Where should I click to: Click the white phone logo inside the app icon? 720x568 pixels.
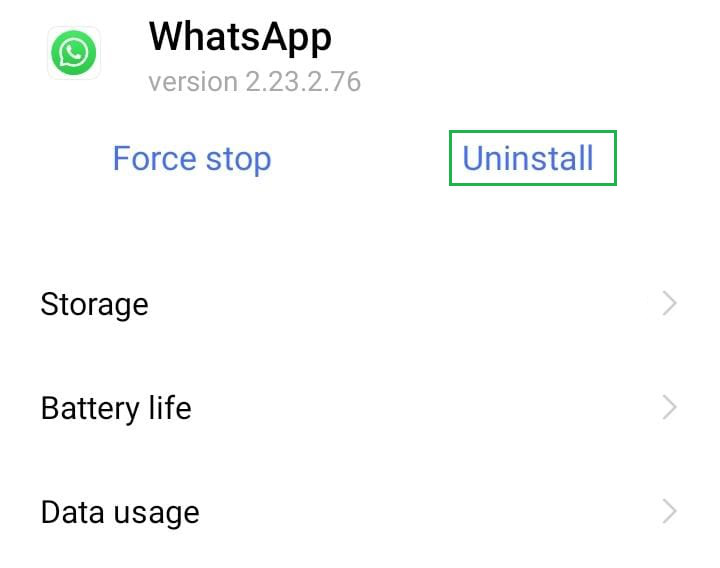(x=73, y=53)
